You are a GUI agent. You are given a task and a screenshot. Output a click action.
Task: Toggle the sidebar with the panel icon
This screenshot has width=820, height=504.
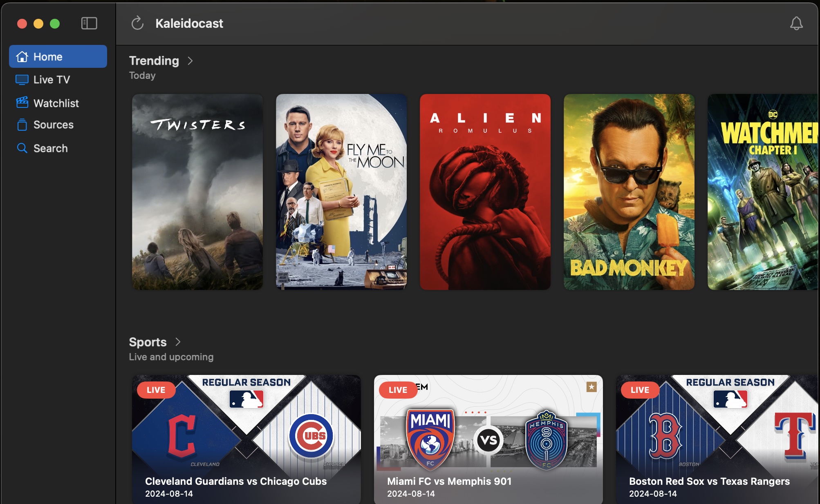(89, 23)
